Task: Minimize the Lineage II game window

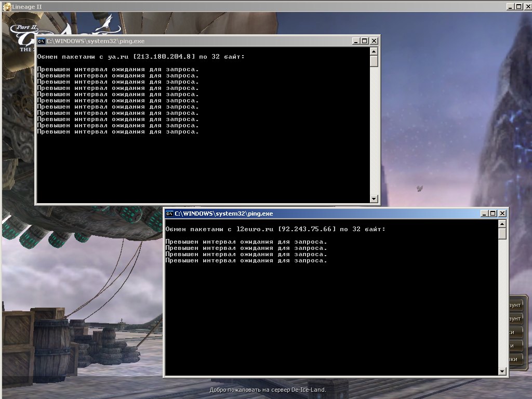Action: (x=510, y=6)
